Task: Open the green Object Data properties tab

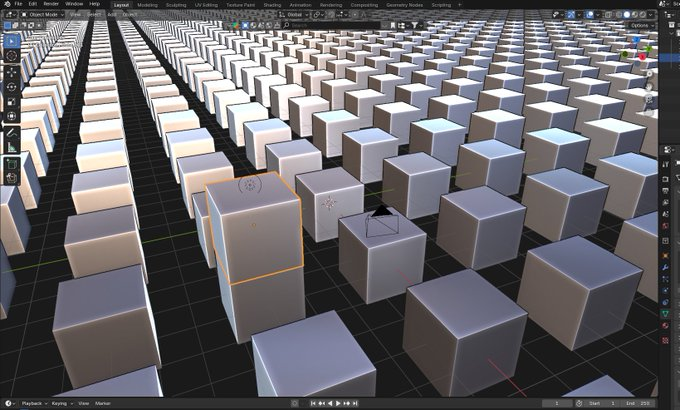Action: (665, 313)
